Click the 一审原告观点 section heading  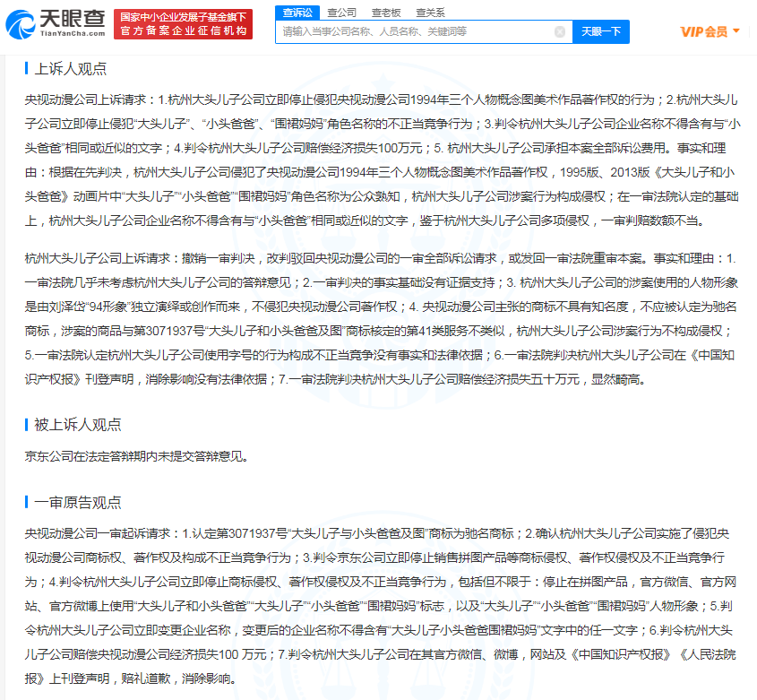[78, 503]
